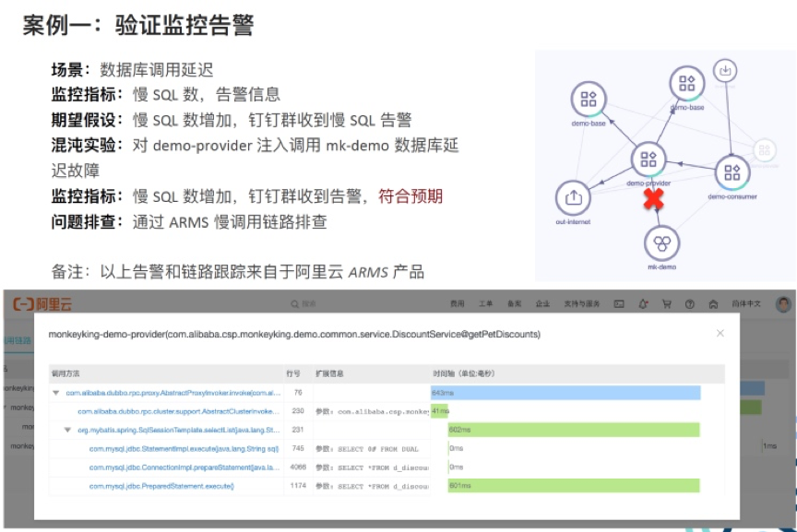The image size is (797, 532).
Task: Switch the language via 简体中文
Action: (x=746, y=304)
